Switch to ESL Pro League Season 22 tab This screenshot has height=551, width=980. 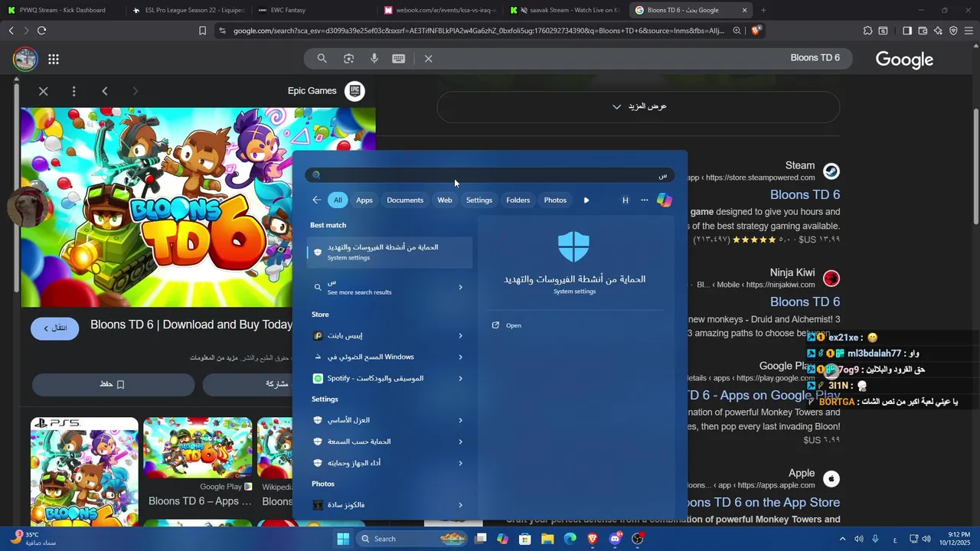(x=188, y=10)
